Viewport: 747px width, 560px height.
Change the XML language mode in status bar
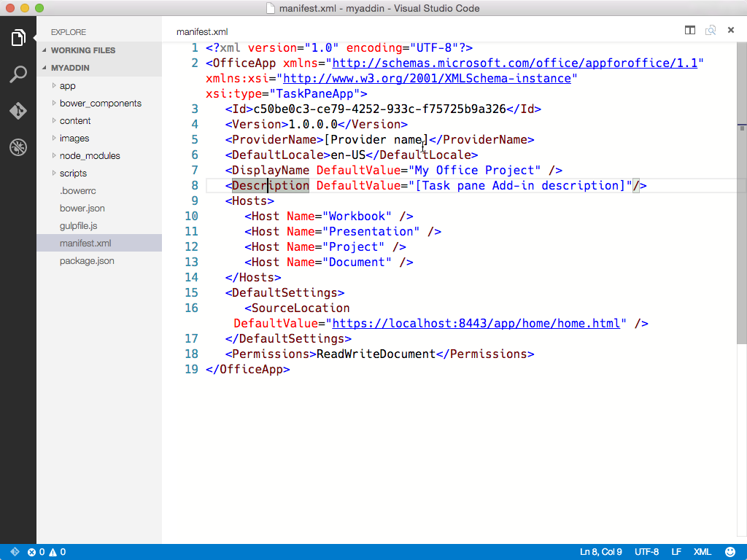(702, 552)
